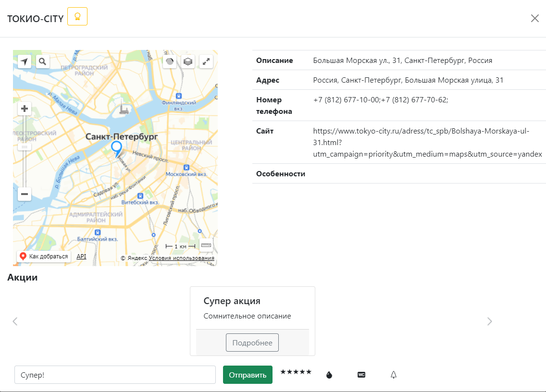Open the API link on the map
Viewport: 546px width, 392px height.
[x=81, y=256]
